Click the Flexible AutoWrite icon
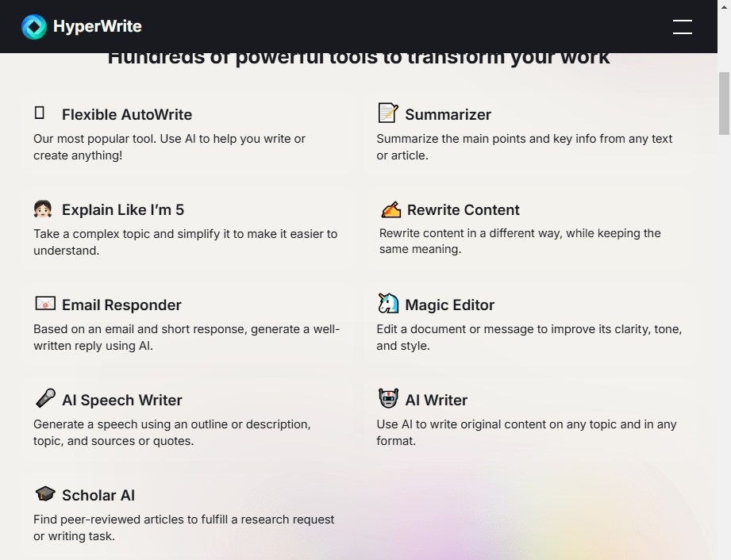The width and height of the screenshot is (731, 560). click(40, 113)
